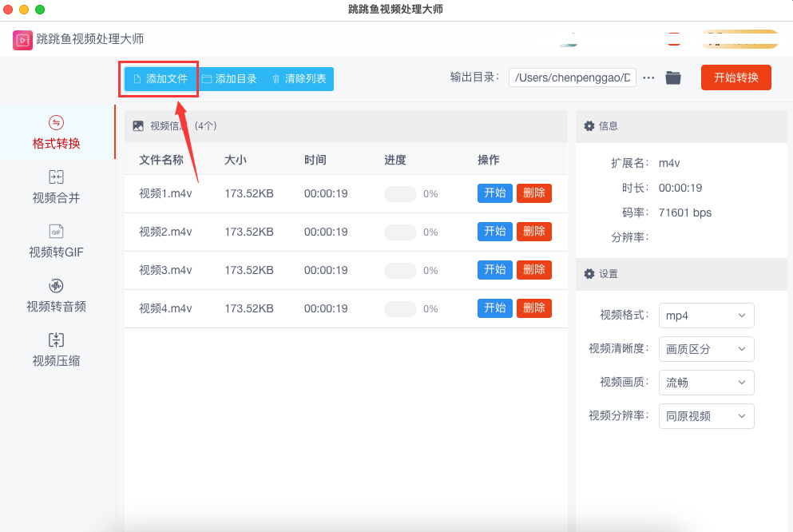Click the 进度 column header
The height and width of the screenshot is (532, 793).
(395, 160)
